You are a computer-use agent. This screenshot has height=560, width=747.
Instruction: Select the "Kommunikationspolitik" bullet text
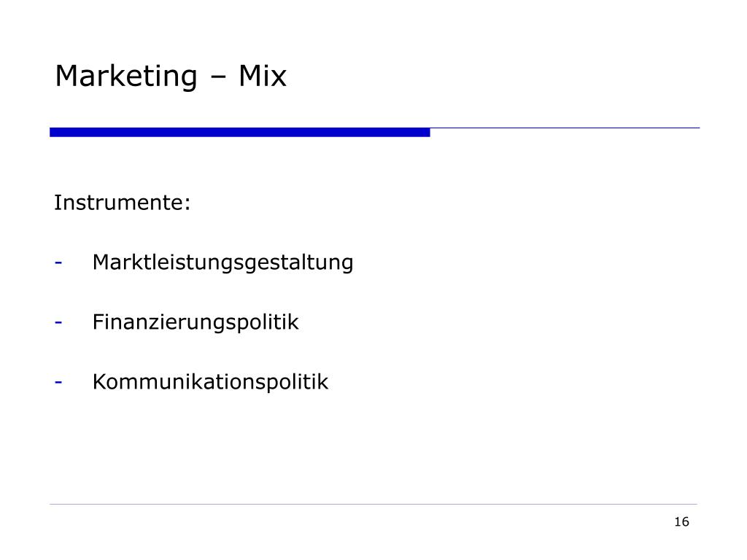pyautogui.click(x=210, y=382)
